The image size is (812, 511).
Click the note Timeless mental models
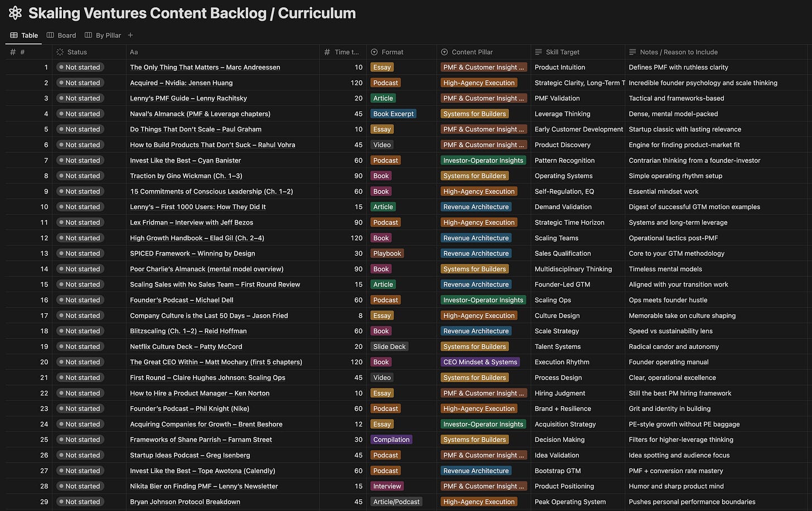point(665,269)
